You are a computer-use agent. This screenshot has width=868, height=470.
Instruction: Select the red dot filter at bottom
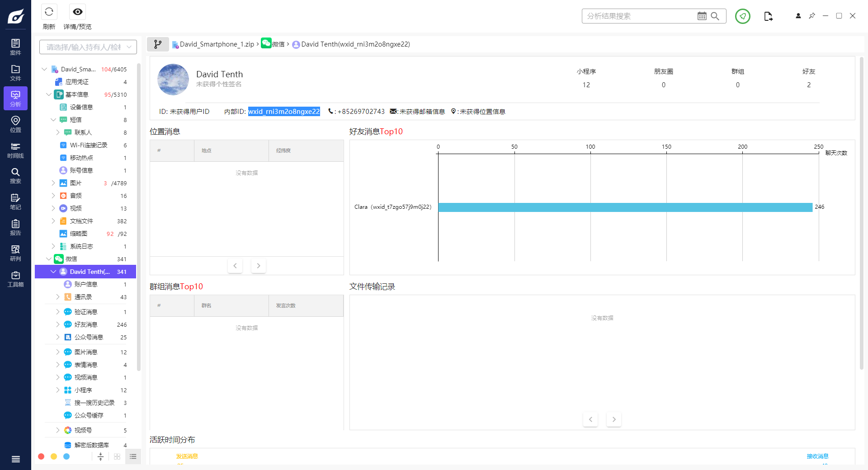coord(41,456)
